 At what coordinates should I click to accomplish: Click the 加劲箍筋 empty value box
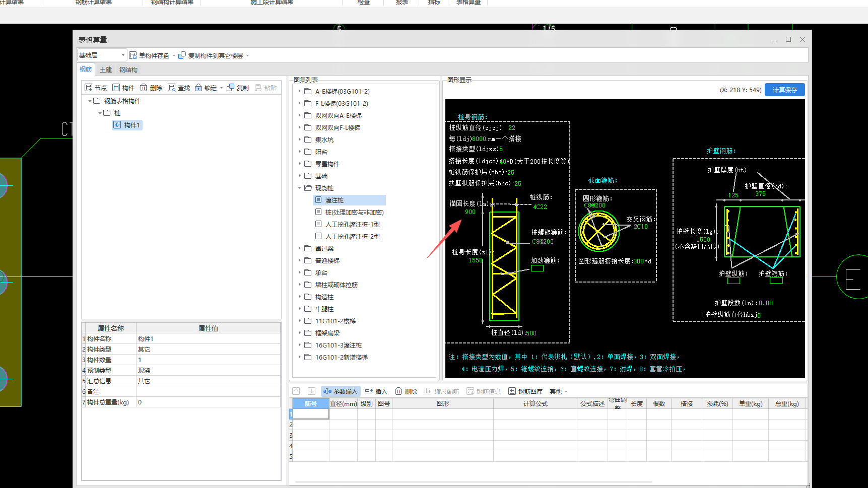click(538, 268)
